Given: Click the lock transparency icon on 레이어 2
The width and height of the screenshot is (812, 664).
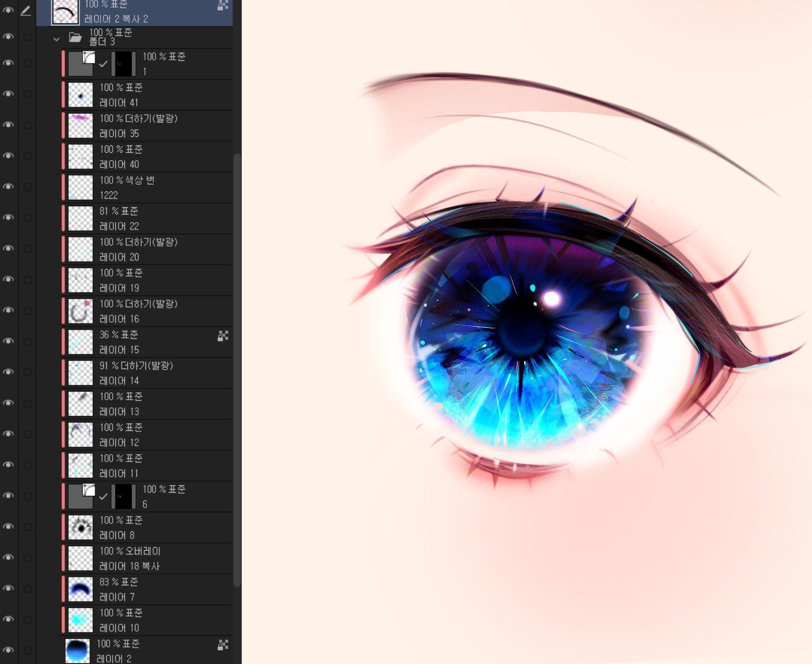Looking at the screenshot, I should point(223,644).
